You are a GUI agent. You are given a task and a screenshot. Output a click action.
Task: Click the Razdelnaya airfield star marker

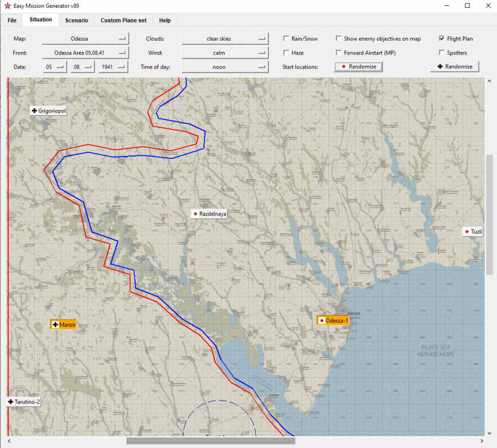pyautogui.click(x=209, y=213)
